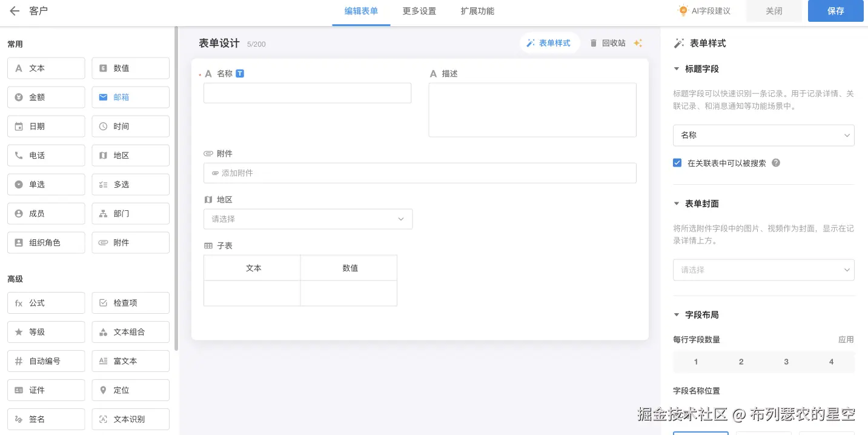Open AI字段建议 suggestions
The image size is (868, 435).
click(704, 11)
